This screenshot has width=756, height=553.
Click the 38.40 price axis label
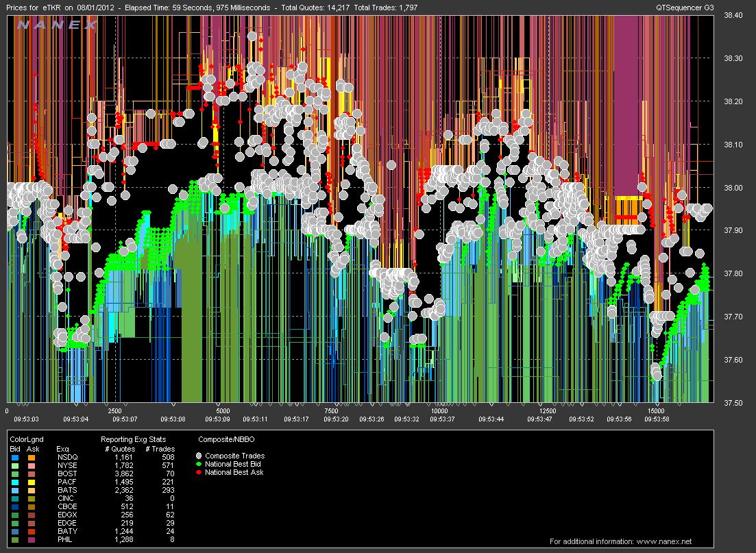(x=733, y=15)
